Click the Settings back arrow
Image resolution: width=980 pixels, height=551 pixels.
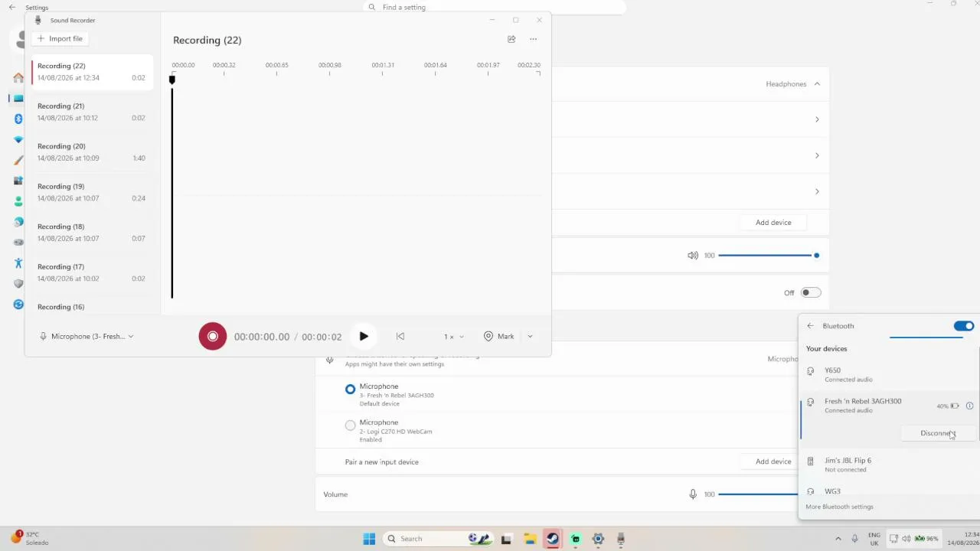[x=11, y=7]
